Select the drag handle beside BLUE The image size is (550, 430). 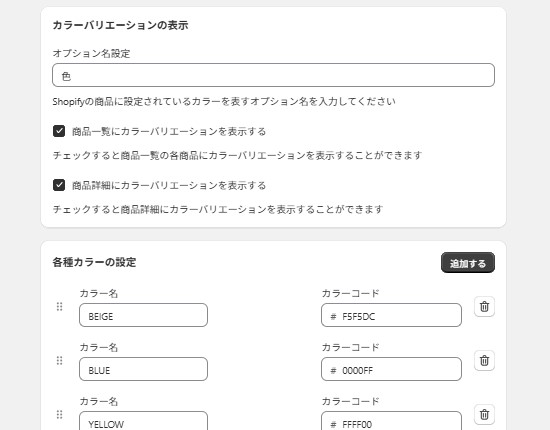(60, 361)
